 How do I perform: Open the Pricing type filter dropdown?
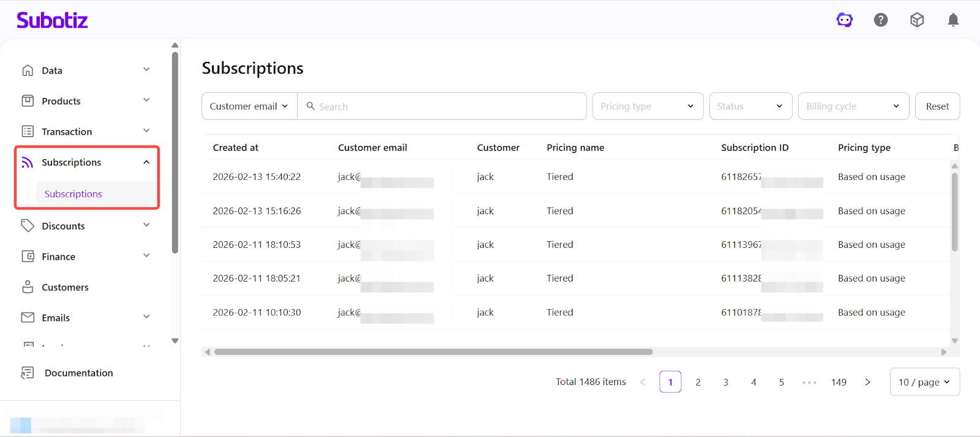tap(647, 106)
